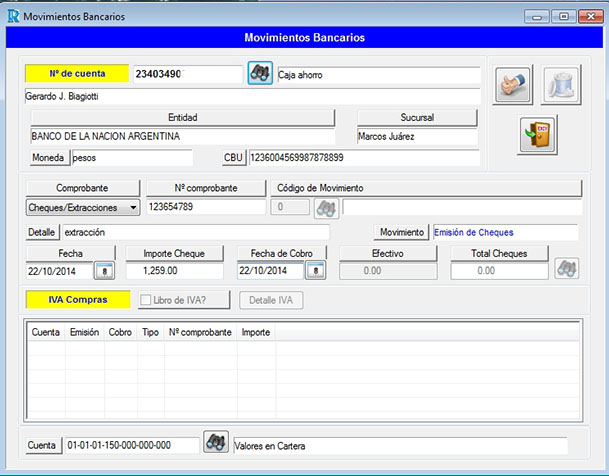Click the Detalle IVA button
The height and width of the screenshot is (476, 609).
click(x=271, y=300)
